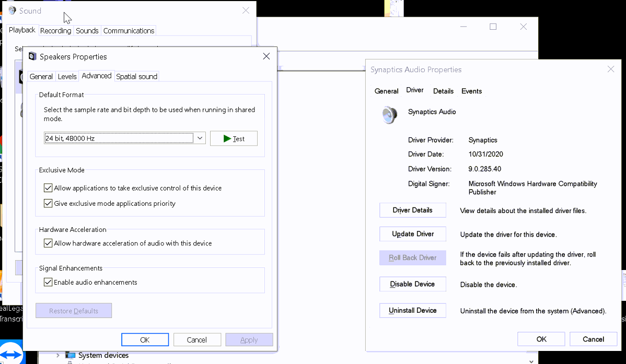Click the Driver Provider label
626x364 pixels.
pyautogui.click(x=431, y=140)
